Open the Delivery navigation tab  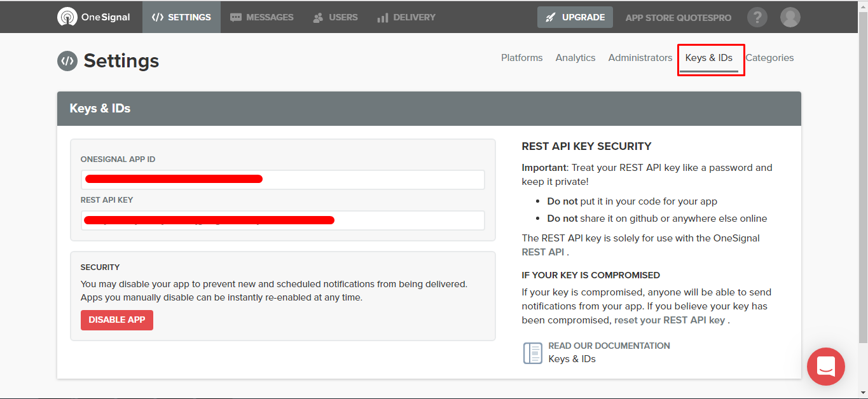tap(406, 17)
